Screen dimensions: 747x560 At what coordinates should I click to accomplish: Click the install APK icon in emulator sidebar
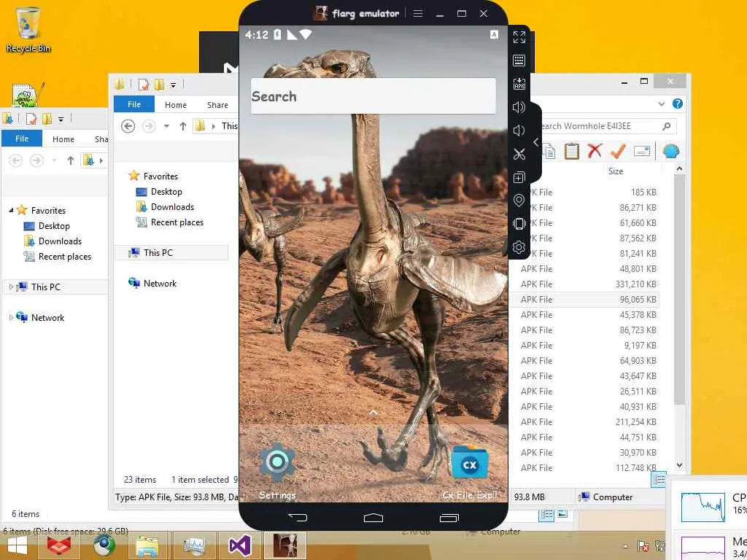click(519, 84)
